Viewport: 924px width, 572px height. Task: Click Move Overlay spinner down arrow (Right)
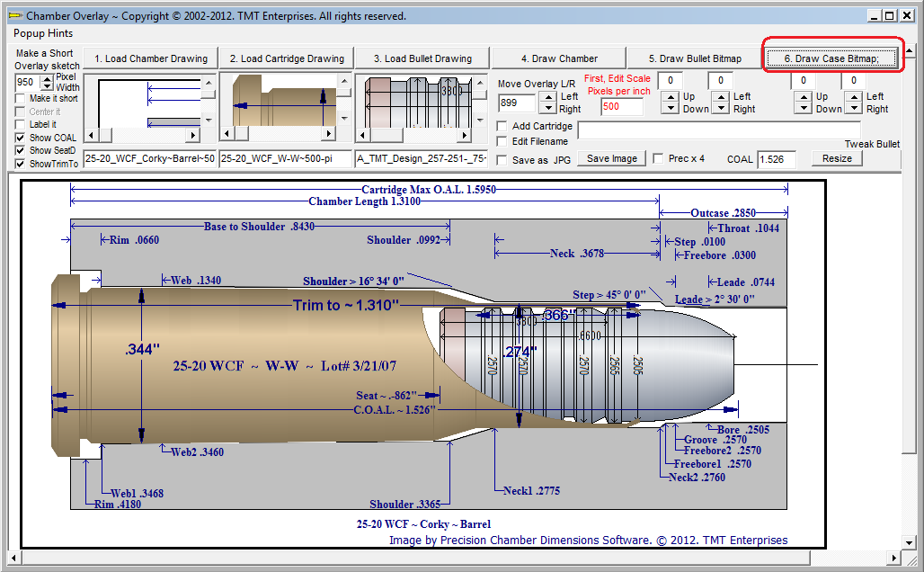[x=548, y=108]
